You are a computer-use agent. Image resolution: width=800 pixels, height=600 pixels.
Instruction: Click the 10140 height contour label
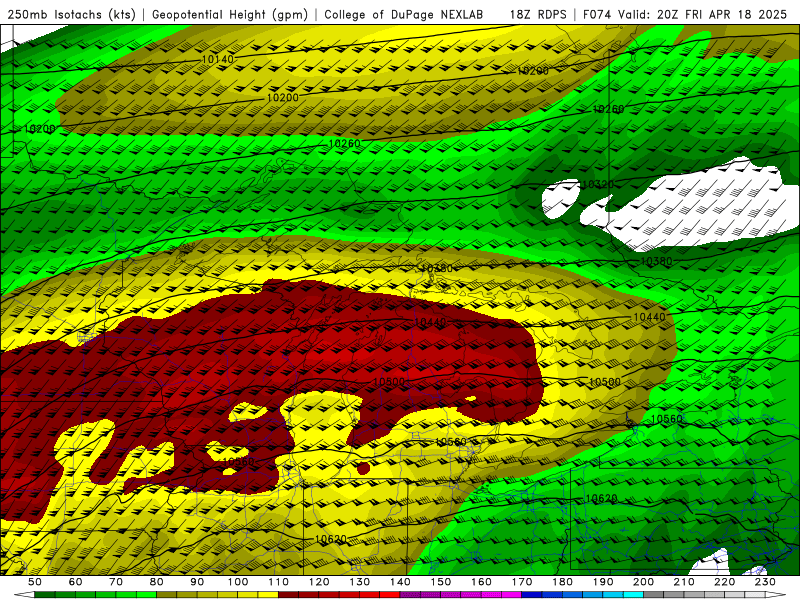[218, 59]
